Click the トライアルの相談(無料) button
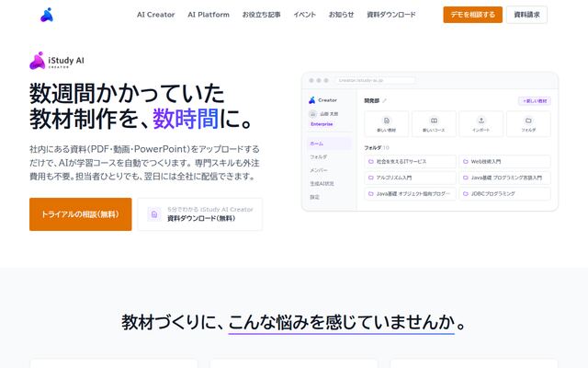The width and height of the screenshot is (588, 368). pos(81,214)
